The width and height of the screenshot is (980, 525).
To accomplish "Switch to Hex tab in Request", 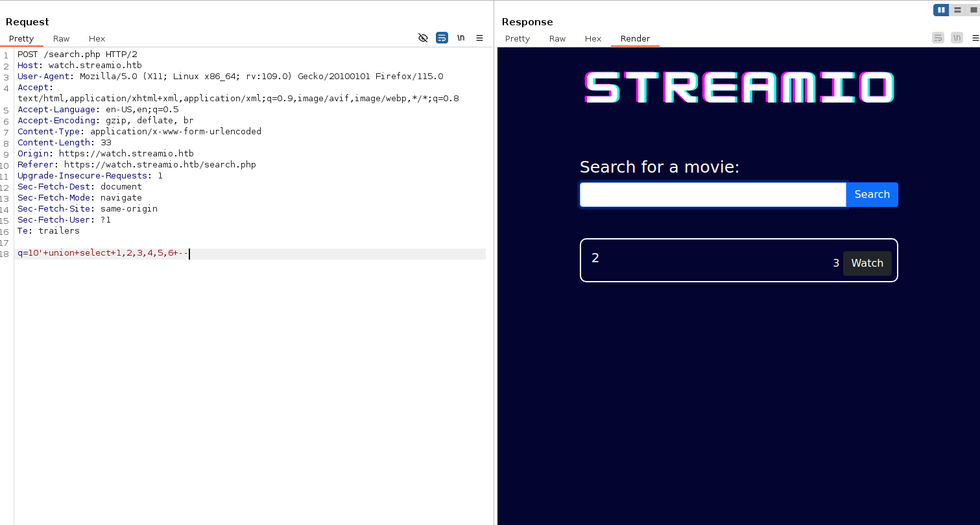I will (x=97, y=39).
